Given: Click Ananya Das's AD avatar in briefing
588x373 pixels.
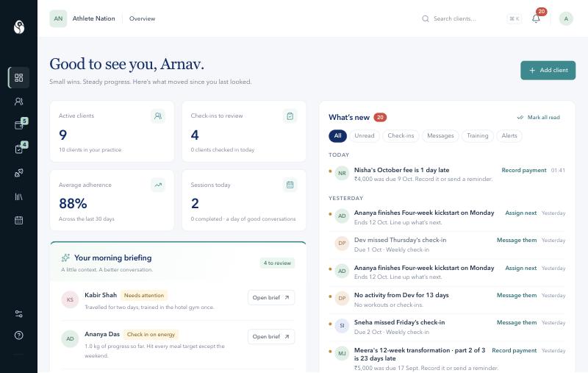Looking at the screenshot, I should [70, 338].
